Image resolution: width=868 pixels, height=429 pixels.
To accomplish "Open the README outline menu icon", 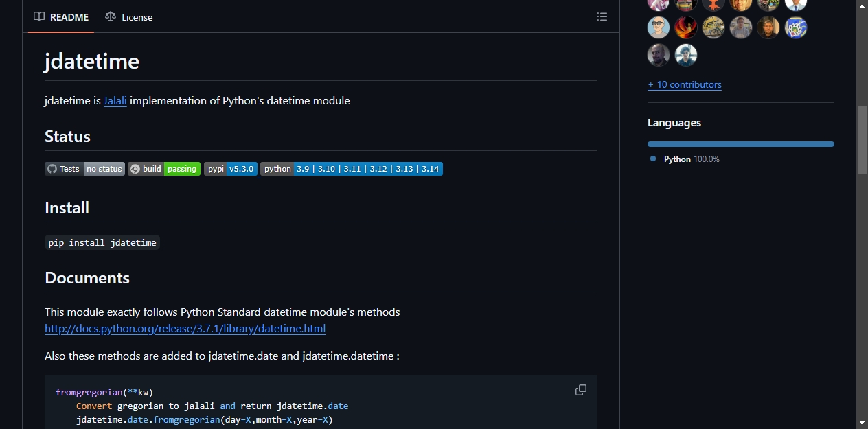I will (x=602, y=16).
